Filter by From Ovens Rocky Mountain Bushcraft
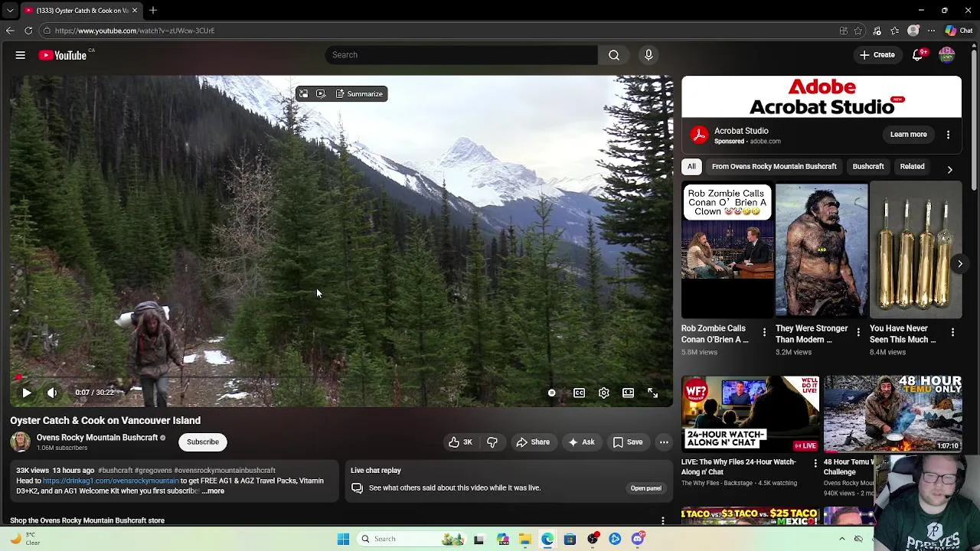This screenshot has width=980, height=551. [x=774, y=167]
